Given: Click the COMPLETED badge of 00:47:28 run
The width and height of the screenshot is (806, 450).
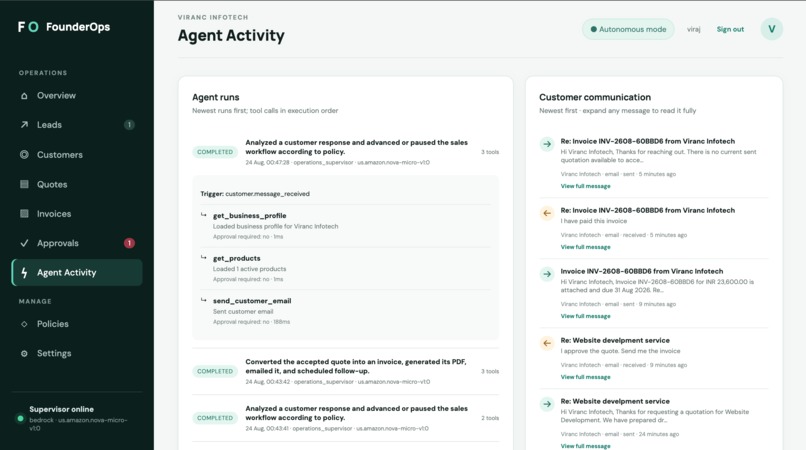Looking at the screenshot, I should click(x=215, y=152).
